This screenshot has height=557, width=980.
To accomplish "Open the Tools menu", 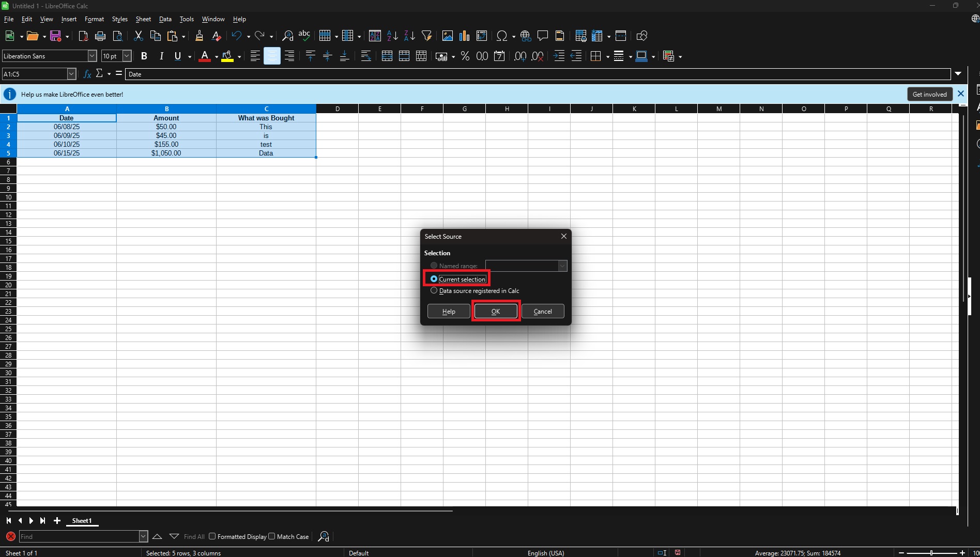I will tap(187, 19).
